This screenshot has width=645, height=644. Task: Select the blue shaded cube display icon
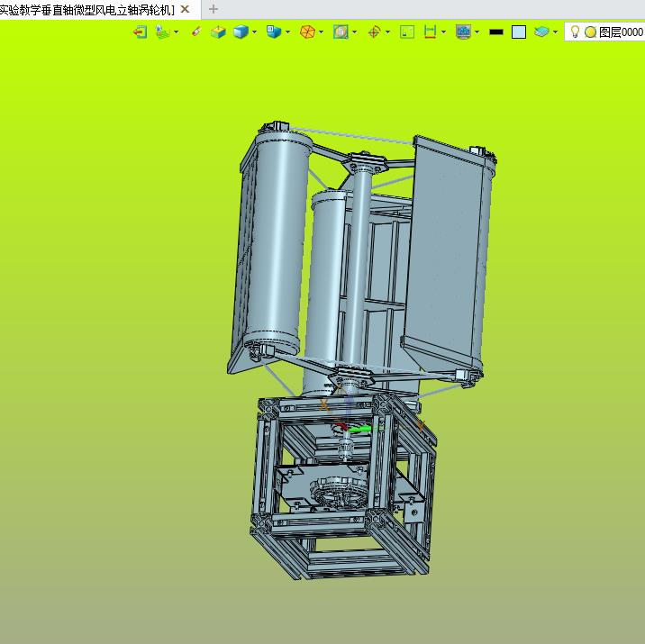[241, 32]
